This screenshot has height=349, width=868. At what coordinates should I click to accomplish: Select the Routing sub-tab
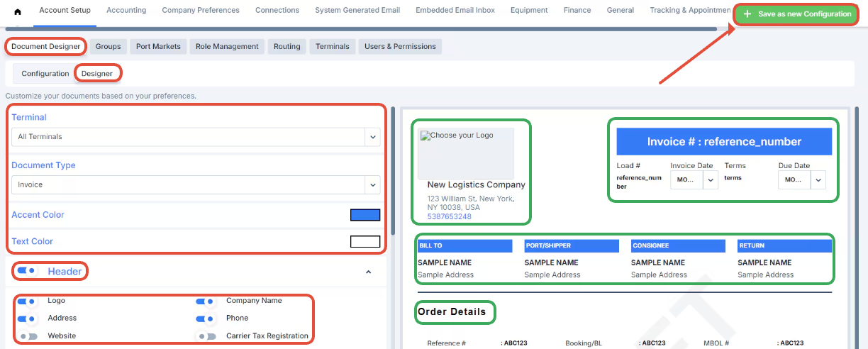pyautogui.click(x=287, y=46)
